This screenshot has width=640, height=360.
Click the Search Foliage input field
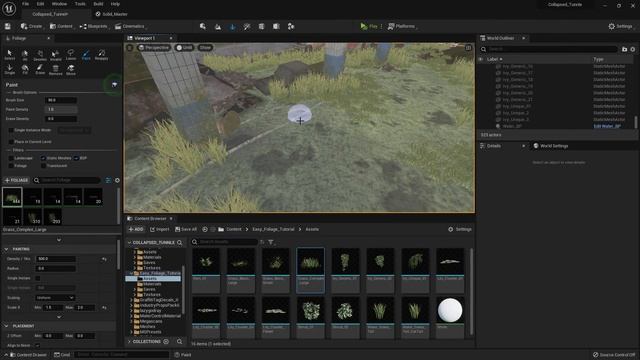[x=67, y=180]
